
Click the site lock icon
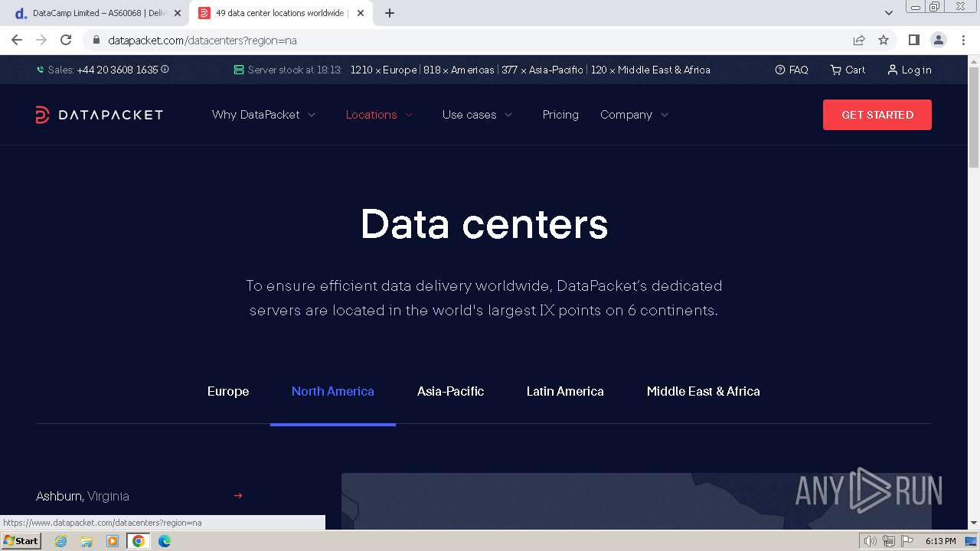[96, 40]
